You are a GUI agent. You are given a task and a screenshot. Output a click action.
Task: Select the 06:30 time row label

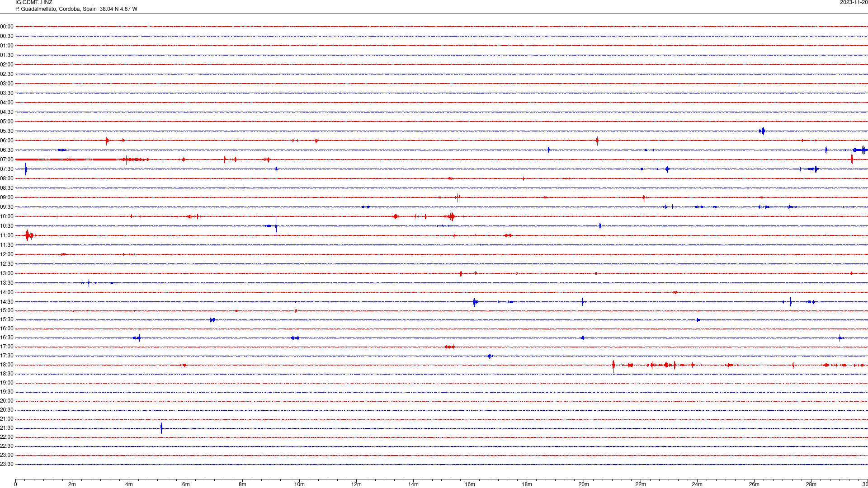[x=7, y=150]
